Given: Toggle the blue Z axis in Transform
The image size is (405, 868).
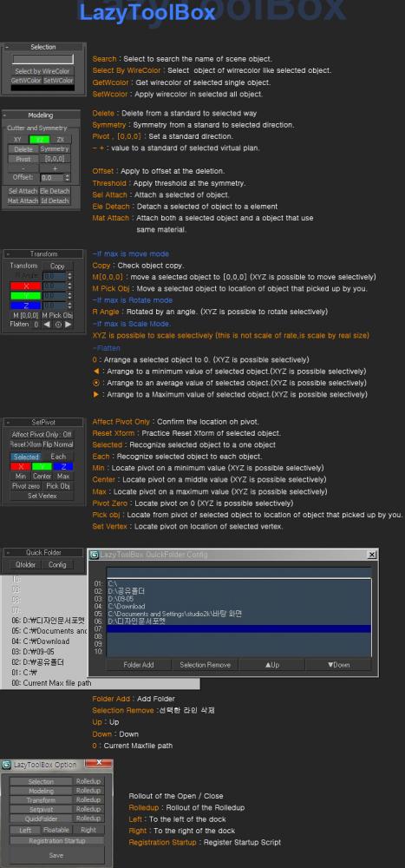Looking at the screenshot, I should [25, 306].
